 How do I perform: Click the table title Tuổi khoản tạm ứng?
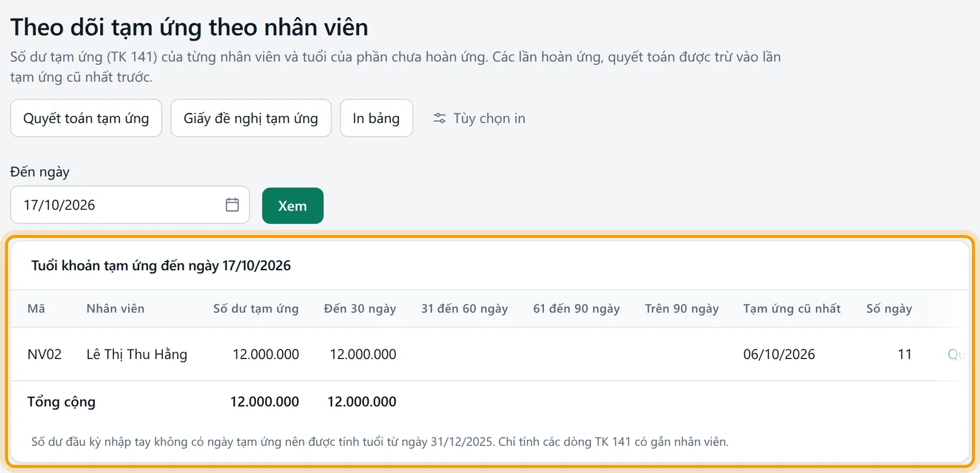pyautogui.click(x=161, y=265)
